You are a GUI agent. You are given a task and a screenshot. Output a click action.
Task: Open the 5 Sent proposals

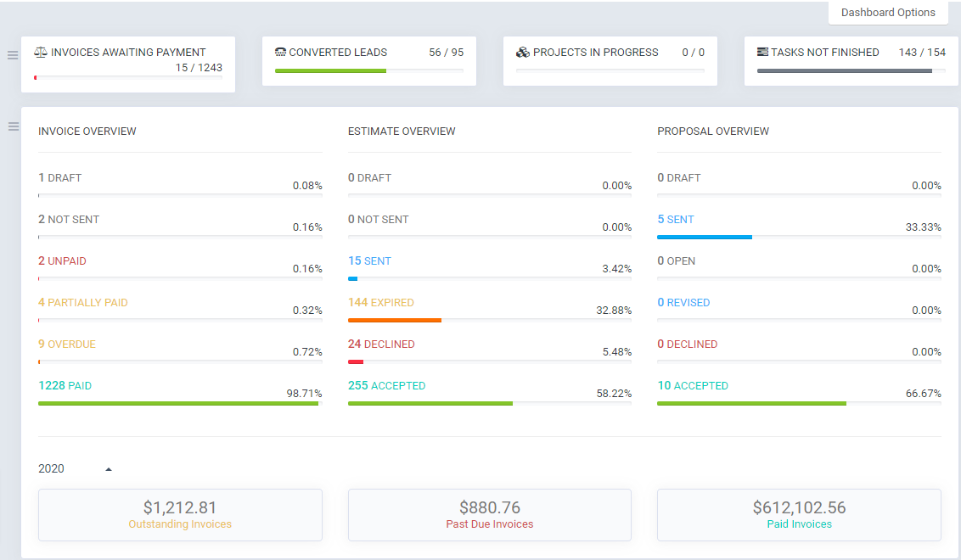[676, 220]
